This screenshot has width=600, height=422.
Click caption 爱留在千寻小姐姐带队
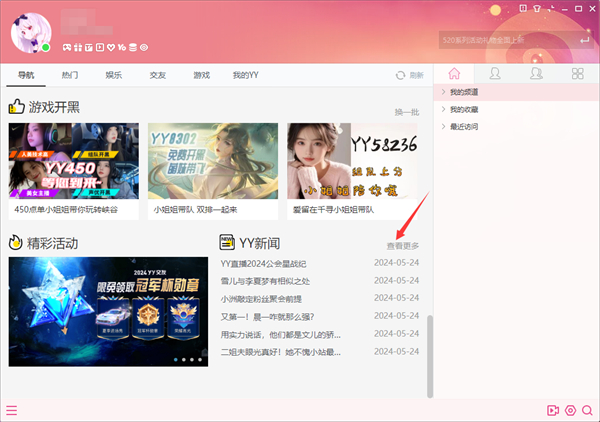coord(333,210)
